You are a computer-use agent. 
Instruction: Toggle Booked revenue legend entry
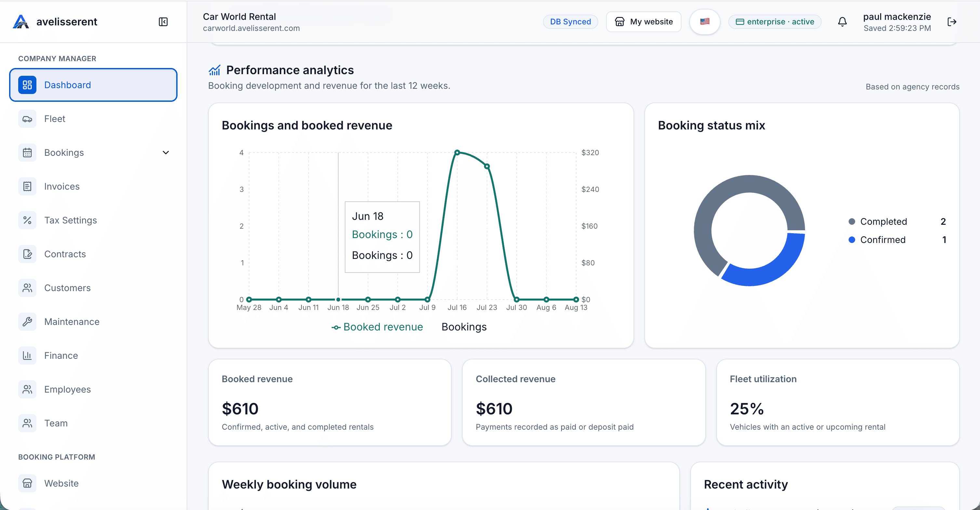point(377,327)
